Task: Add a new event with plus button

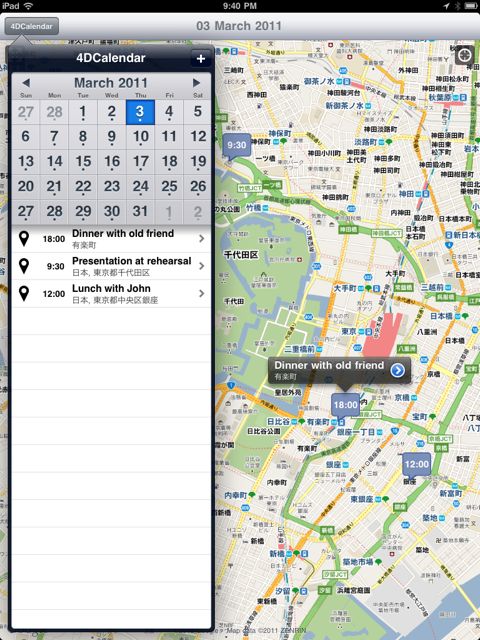Action: pyautogui.click(x=200, y=59)
